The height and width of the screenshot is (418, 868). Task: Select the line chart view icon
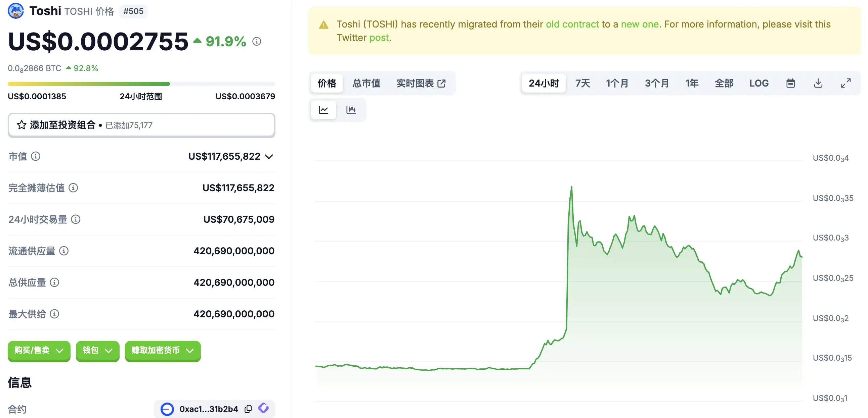(323, 110)
